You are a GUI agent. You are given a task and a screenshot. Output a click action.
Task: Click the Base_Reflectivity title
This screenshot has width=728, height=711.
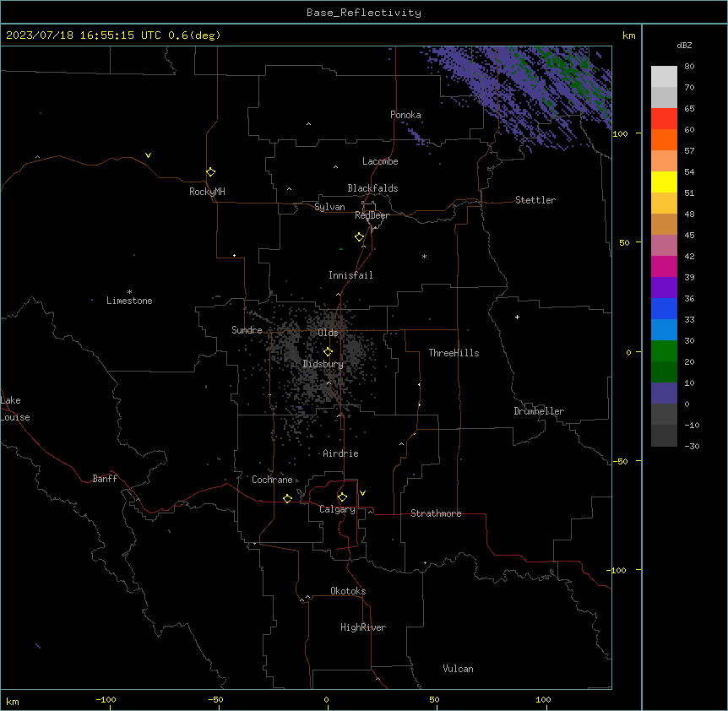364,13
